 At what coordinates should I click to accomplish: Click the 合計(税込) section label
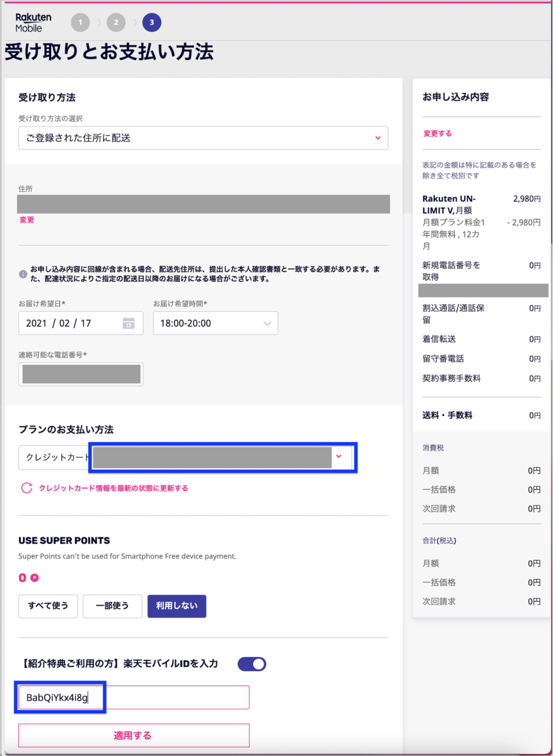(439, 541)
